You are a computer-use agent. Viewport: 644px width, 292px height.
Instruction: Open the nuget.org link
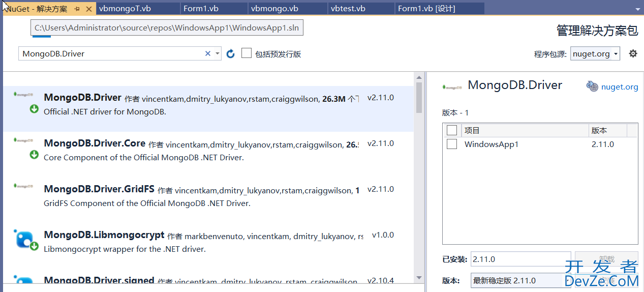coord(620,86)
